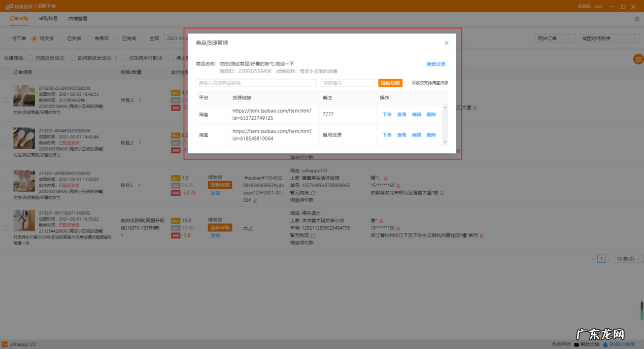Click the 添加货源 add source button

point(390,82)
